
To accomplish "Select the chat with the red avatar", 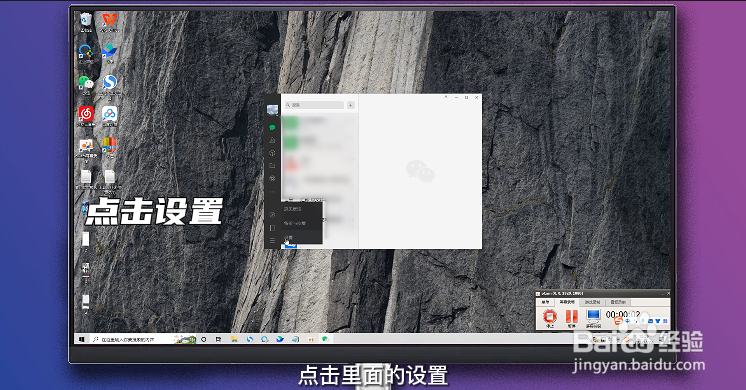I will pyautogui.click(x=319, y=163).
